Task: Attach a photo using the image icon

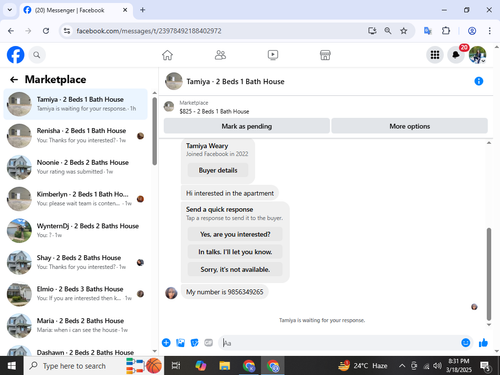Action: pos(180,343)
